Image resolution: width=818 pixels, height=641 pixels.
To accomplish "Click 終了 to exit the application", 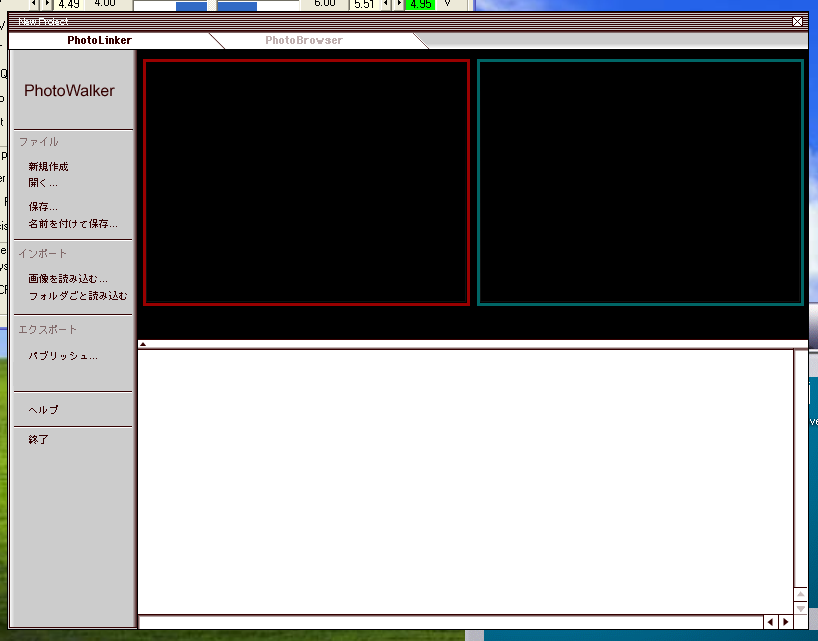I will [39, 440].
